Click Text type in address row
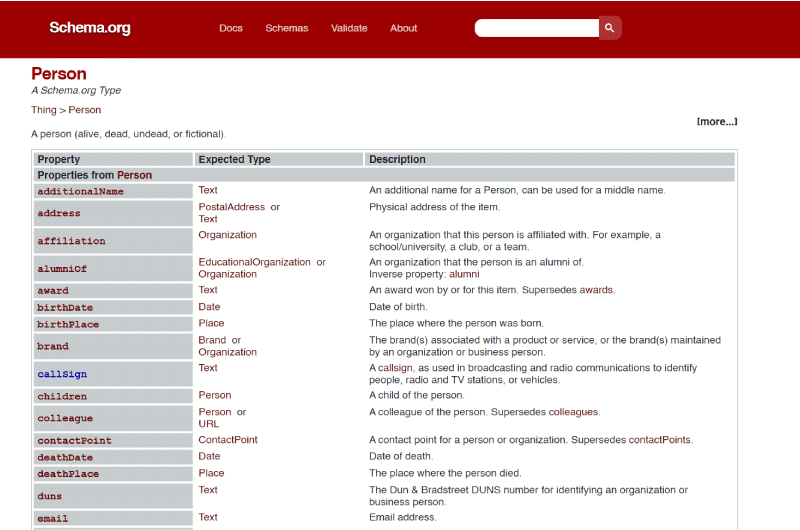The image size is (800, 530). coord(208,219)
